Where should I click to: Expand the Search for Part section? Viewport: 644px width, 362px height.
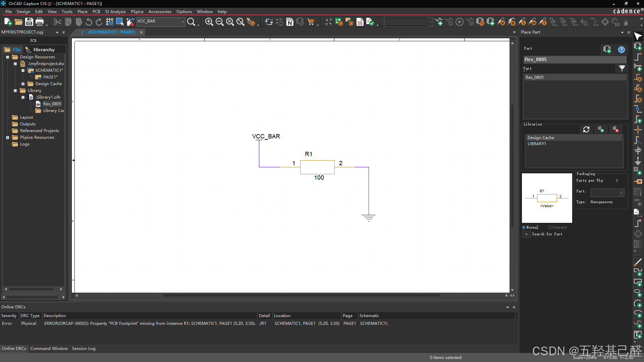tap(526, 234)
